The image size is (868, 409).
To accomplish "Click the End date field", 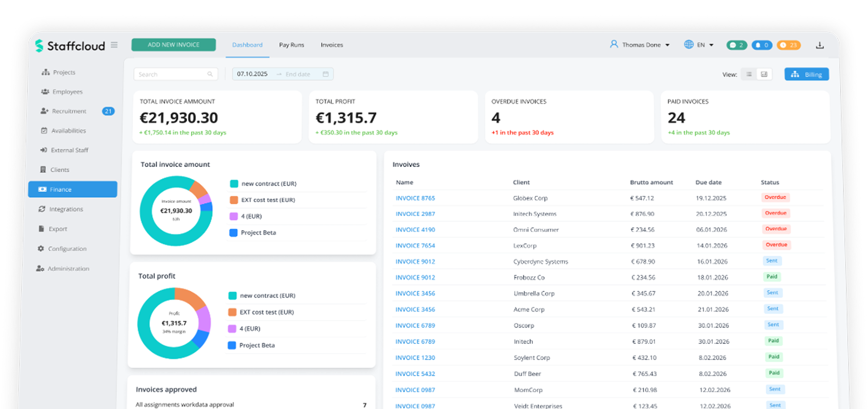I will pos(298,74).
